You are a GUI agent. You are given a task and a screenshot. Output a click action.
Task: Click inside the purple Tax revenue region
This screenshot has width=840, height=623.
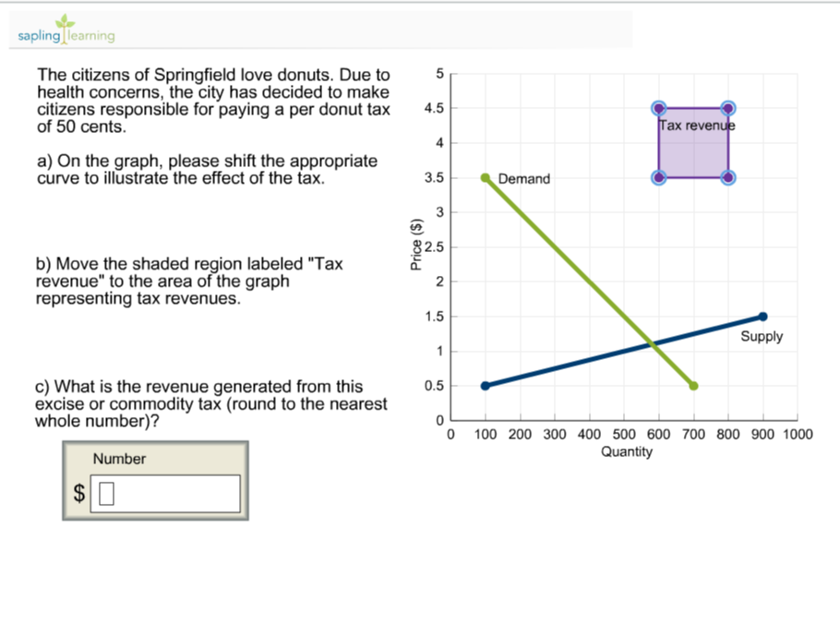pos(692,152)
